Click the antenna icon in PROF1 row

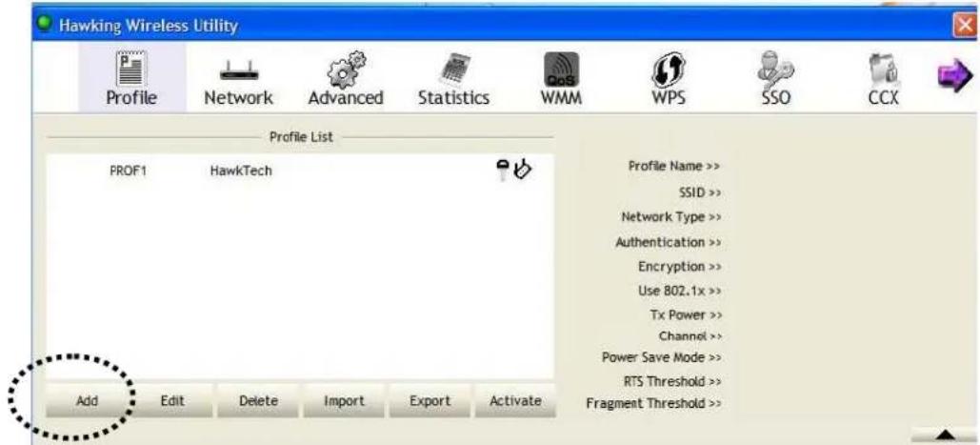point(521,170)
